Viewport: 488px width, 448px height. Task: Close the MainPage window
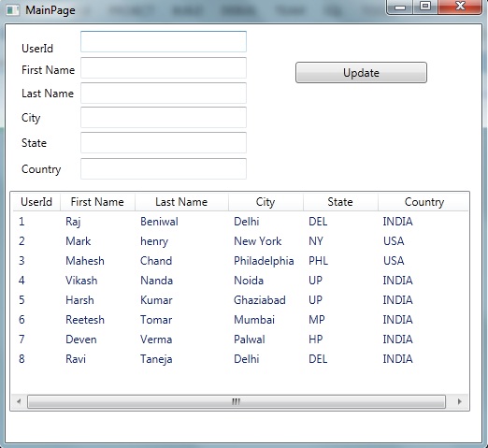point(460,7)
